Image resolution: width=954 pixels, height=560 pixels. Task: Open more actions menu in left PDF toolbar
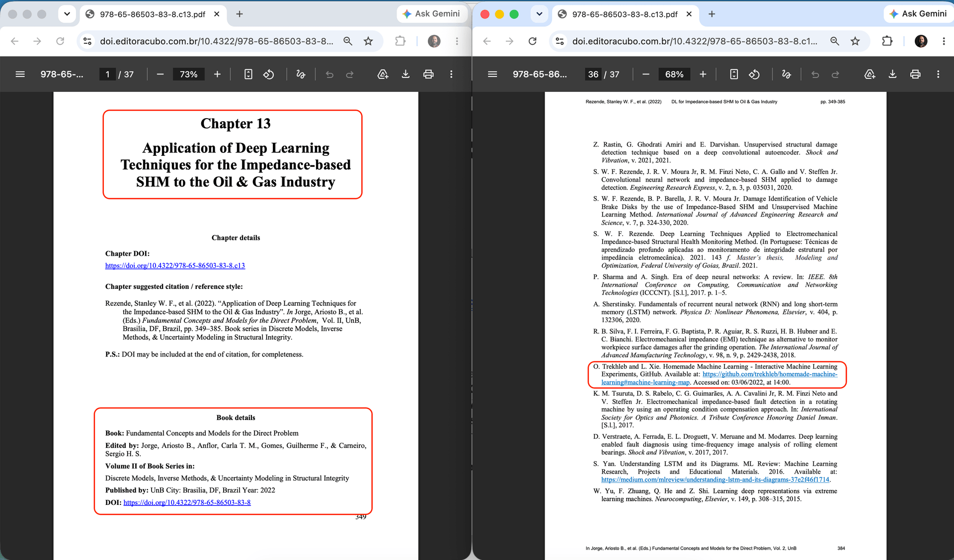451,74
